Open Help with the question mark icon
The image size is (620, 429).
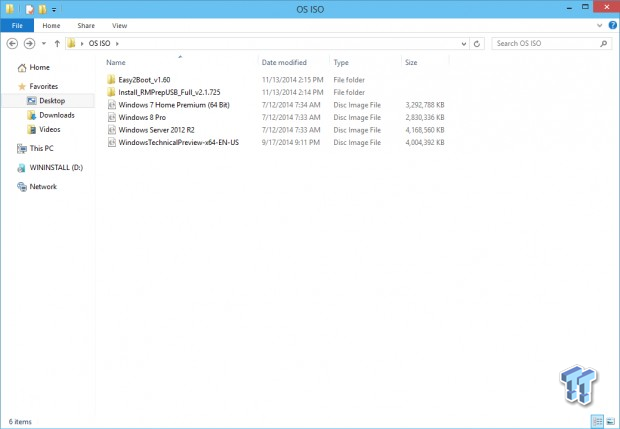pos(612,25)
